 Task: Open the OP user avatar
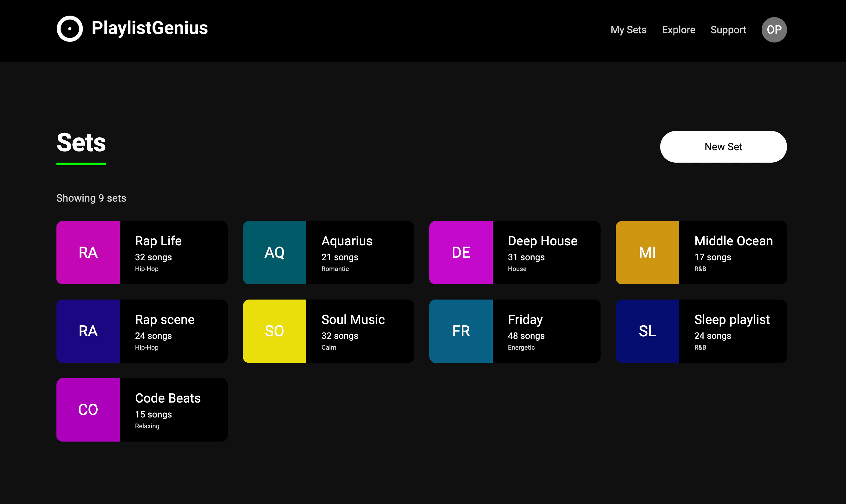(774, 29)
